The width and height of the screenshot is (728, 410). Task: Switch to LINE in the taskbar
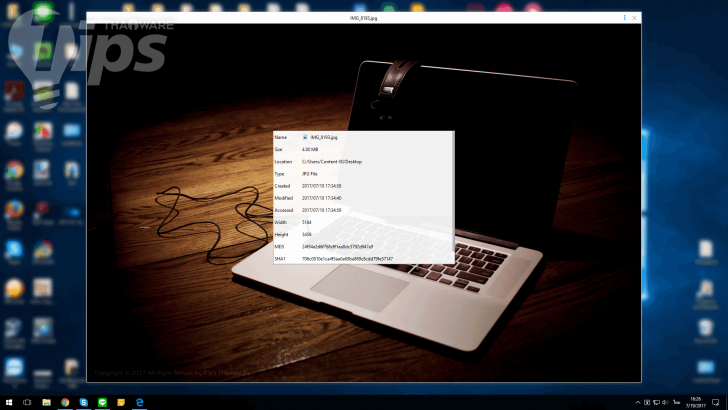102,402
